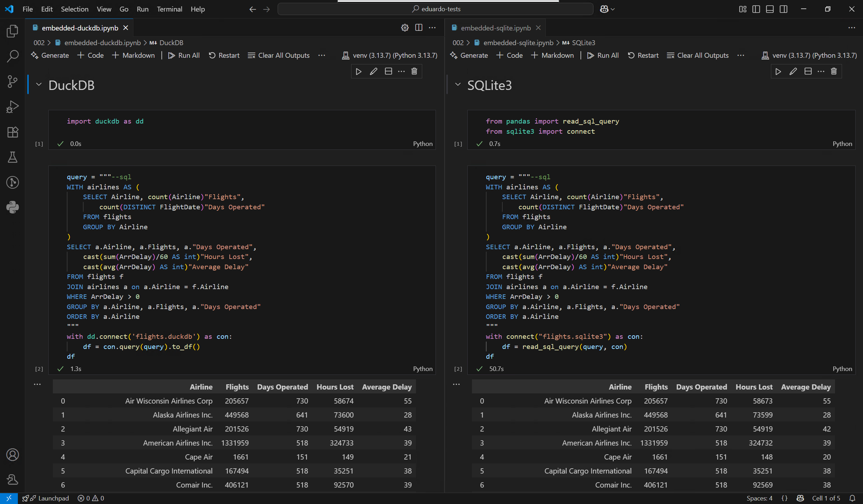This screenshot has height=504, width=863.
Task: Edit the SQLite3 markdown cell with pencil
Action: (793, 71)
